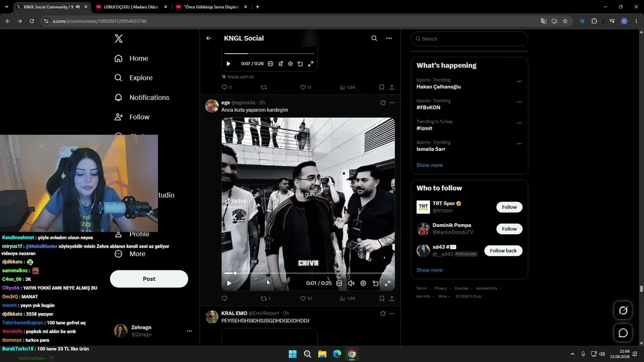Repost ege's post with 1 repost
644x362 pixels.
265,298
